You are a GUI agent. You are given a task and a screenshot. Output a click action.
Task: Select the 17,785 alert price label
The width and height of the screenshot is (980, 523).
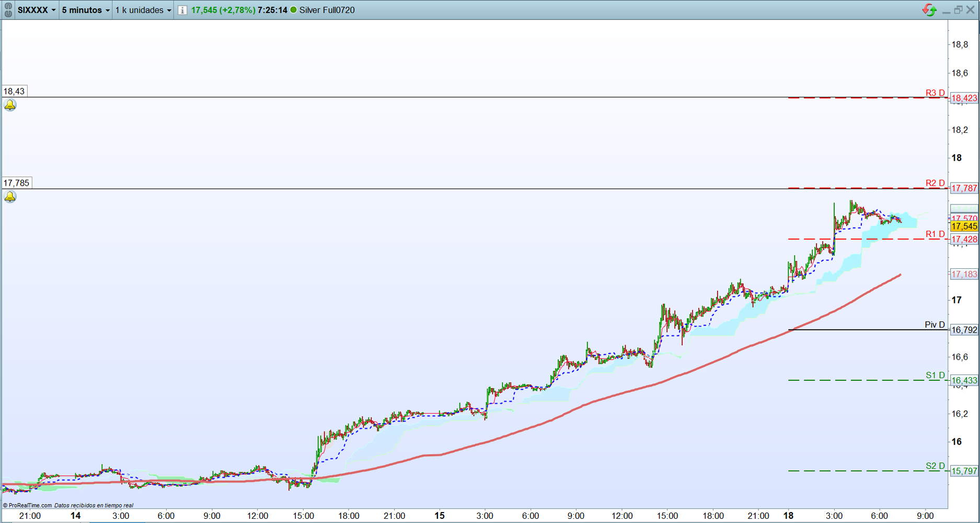pyautogui.click(x=17, y=183)
